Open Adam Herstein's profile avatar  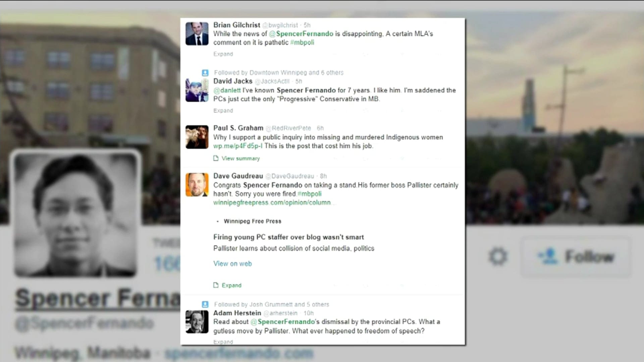pyautogui.click(x=197, y=322)
